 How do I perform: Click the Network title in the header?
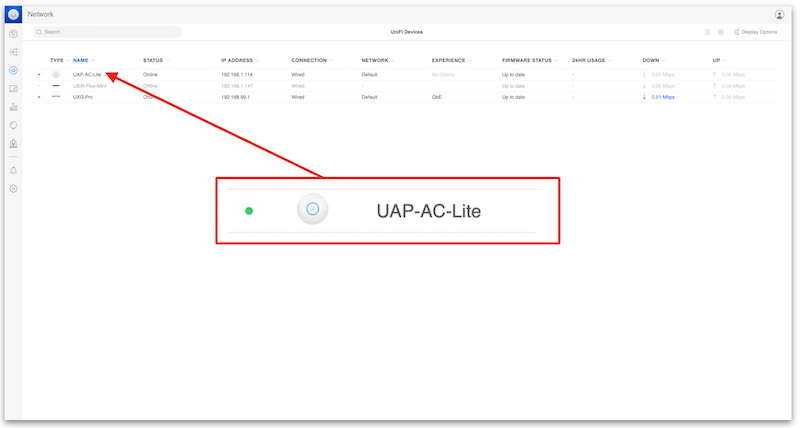pos(40,14)
